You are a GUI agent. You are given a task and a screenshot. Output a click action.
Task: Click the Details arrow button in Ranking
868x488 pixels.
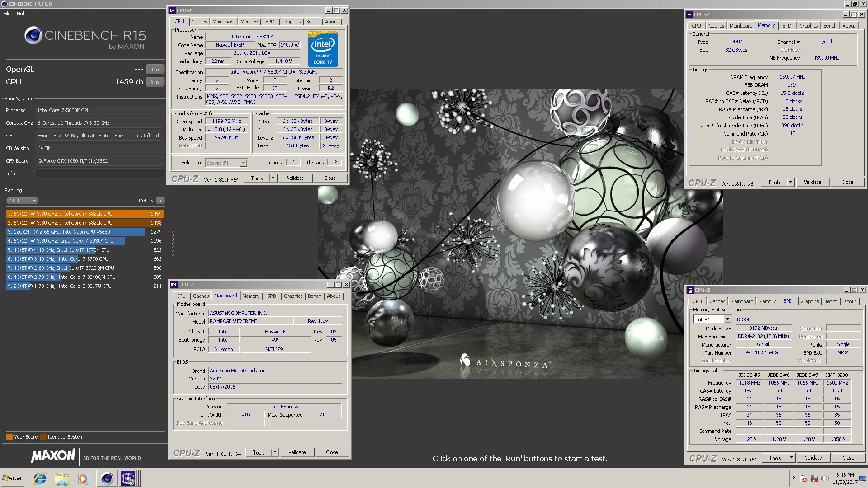tap(160, 201)
